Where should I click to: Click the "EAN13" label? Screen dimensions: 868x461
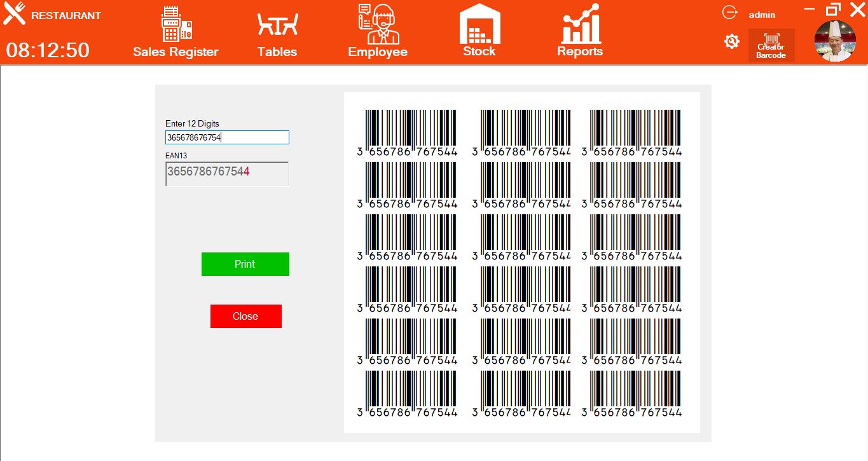[x=176, y=155]
